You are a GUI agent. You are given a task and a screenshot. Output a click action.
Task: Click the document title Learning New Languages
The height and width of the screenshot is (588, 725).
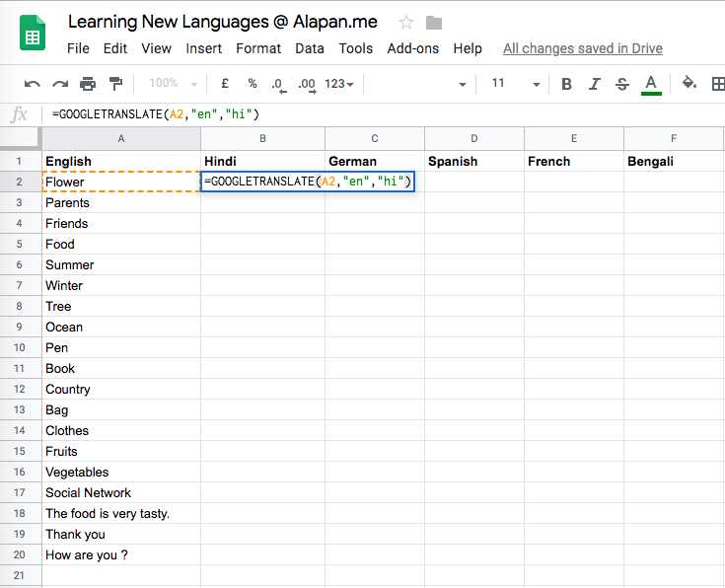point(222,22)
